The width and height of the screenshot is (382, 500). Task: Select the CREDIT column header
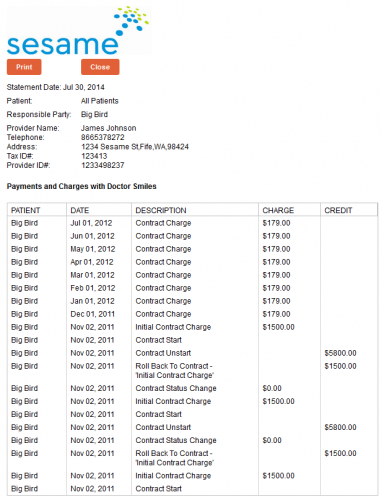(x=338, y=210)
